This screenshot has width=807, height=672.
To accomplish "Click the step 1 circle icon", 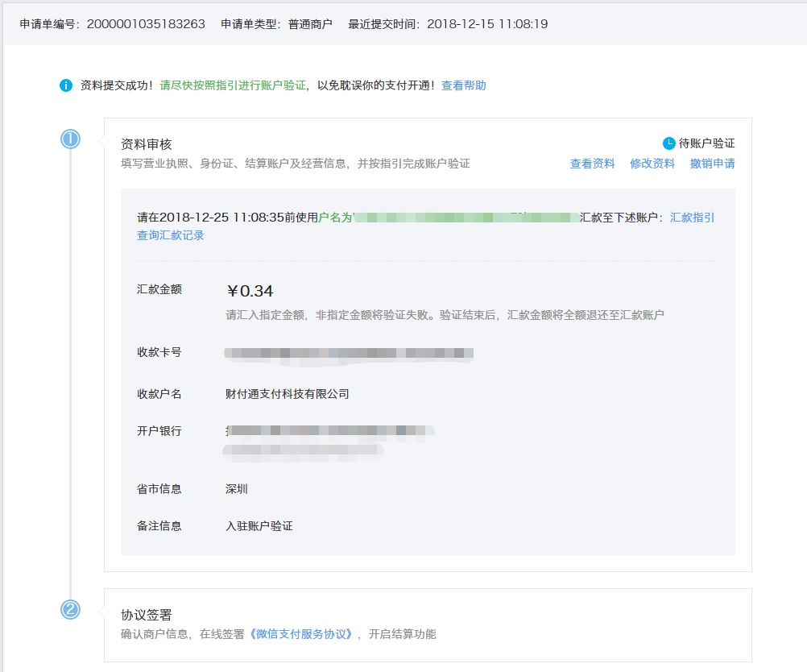I will (x=71, y=139).
